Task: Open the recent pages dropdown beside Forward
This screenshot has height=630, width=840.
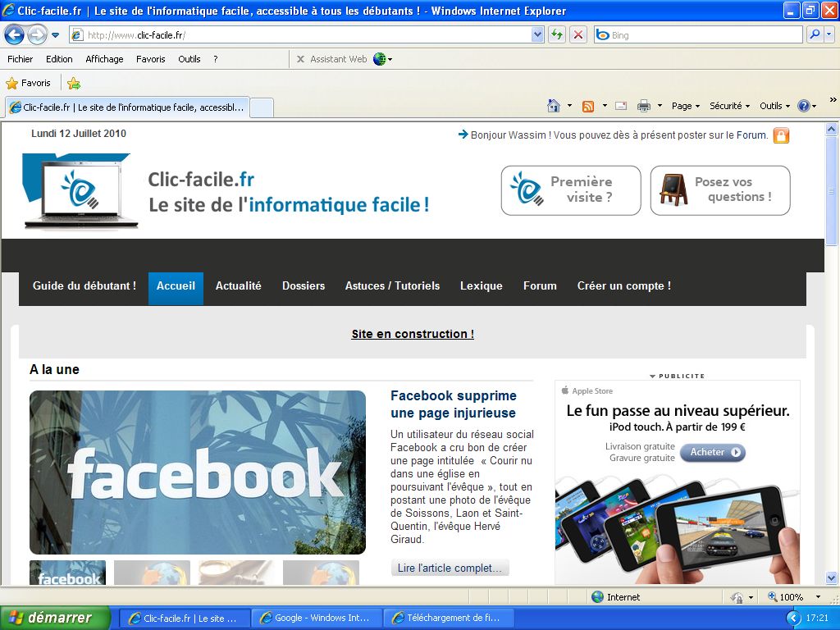Action: [55, 36]
